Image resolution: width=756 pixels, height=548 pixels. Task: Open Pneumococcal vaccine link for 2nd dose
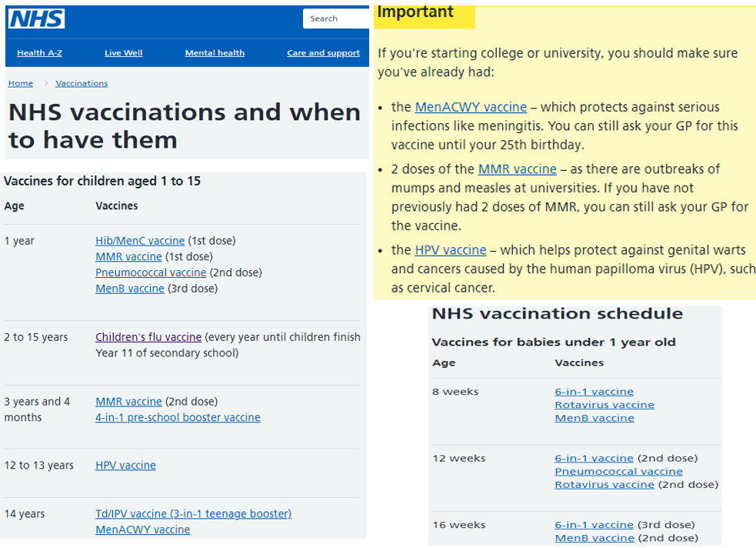tap(151, 272)
